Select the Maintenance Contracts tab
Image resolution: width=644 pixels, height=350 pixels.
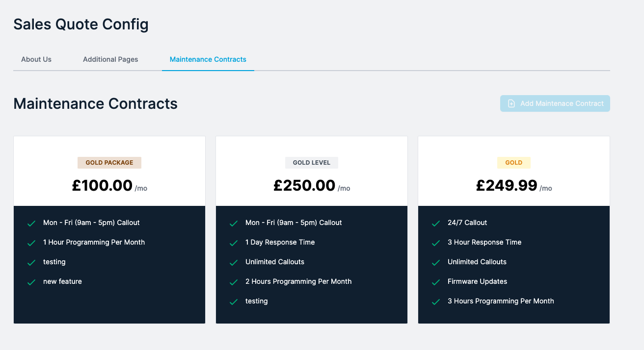pos(208,59)
